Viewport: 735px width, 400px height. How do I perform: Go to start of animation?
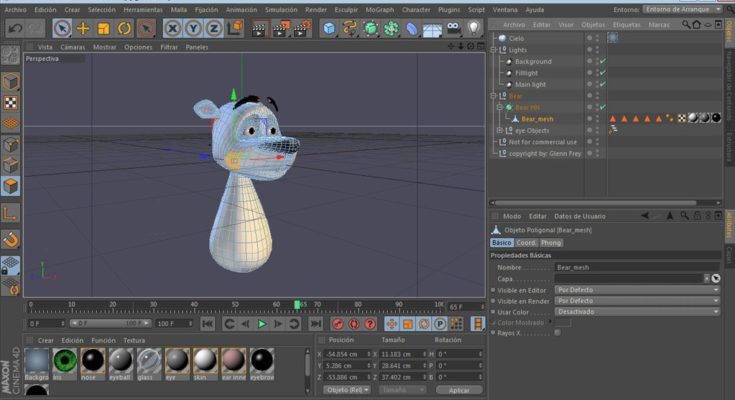[208, 324]
